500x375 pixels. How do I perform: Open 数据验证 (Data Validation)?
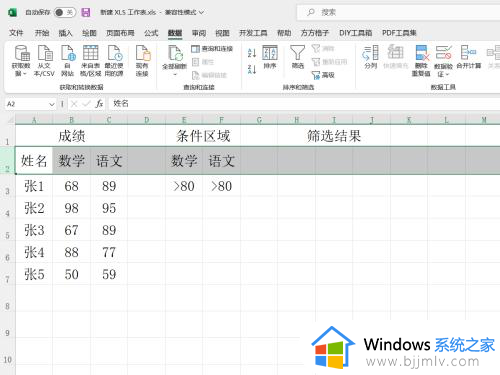click(443, 61)
